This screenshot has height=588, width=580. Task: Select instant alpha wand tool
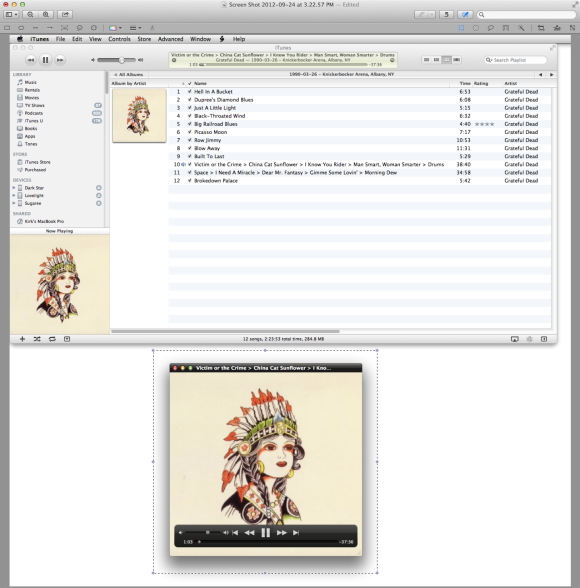[521, 28]
